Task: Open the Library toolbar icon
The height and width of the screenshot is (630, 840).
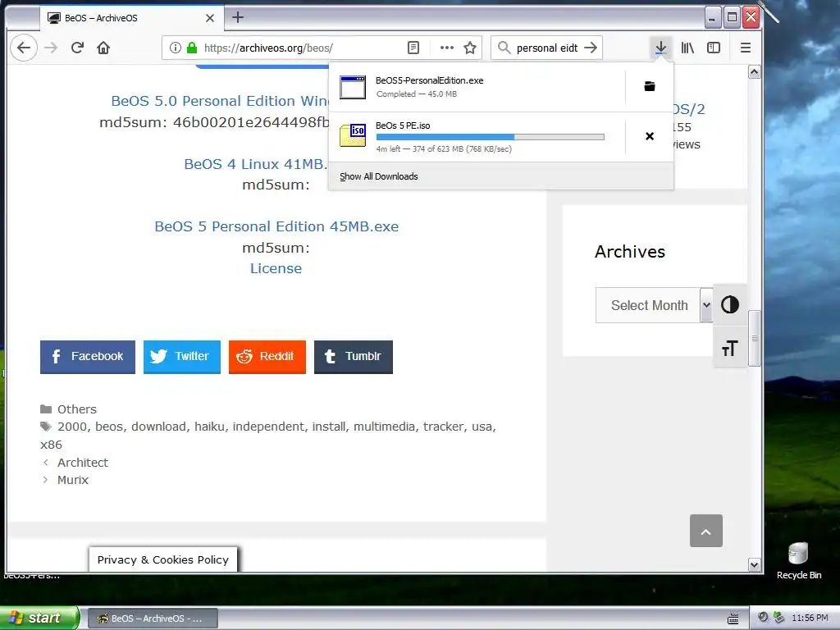Action: [x=687, y=48]
